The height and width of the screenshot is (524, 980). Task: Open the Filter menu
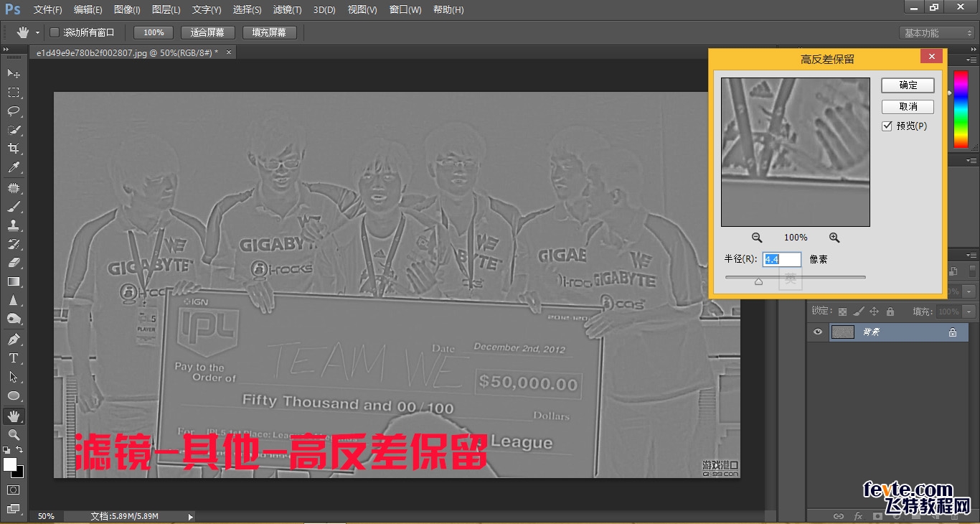(288, 10)
